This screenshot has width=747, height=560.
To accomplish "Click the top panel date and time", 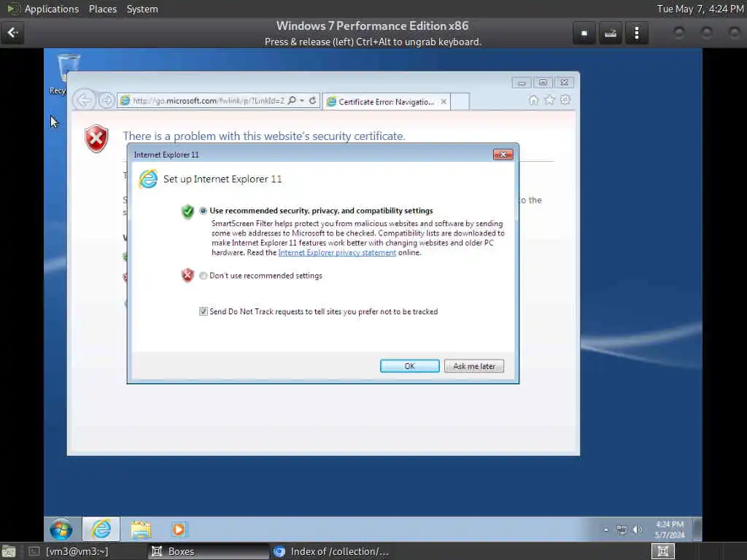I will click(700, 9).
